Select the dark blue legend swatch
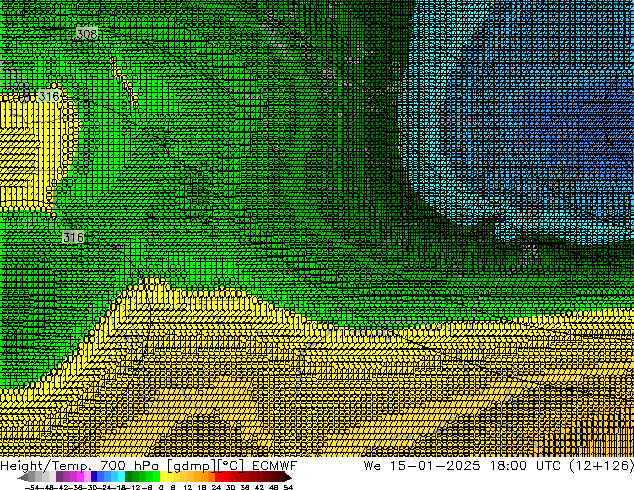The height and width of the screenshot is (490, 634). tap(94, 477)
